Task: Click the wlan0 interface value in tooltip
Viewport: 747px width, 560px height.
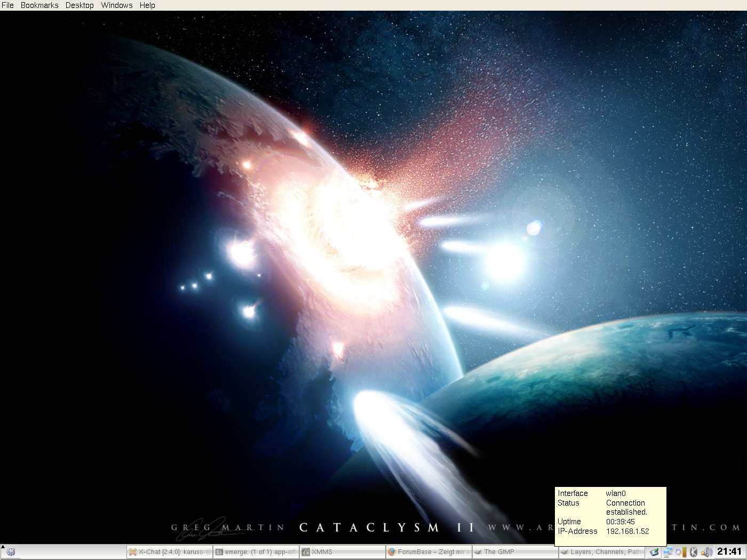Action: point(616,493)
